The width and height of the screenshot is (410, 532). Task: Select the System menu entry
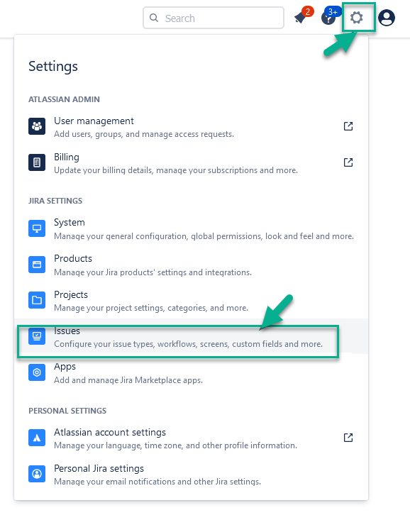191,228
